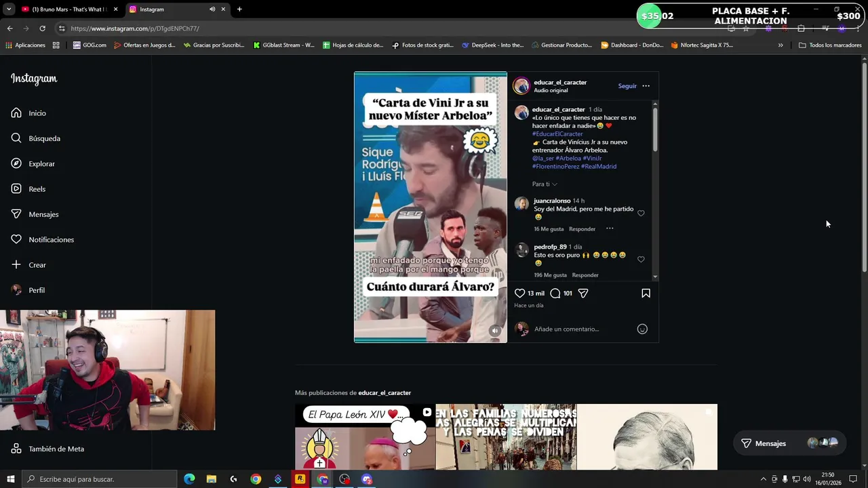Open the DeepSeek bookmark
Viewport: 868px width, 488px height.
[493, 45]
